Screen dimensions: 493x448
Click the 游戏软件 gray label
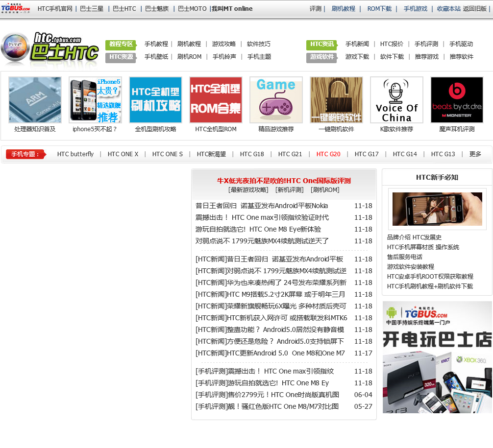[322, 57]
